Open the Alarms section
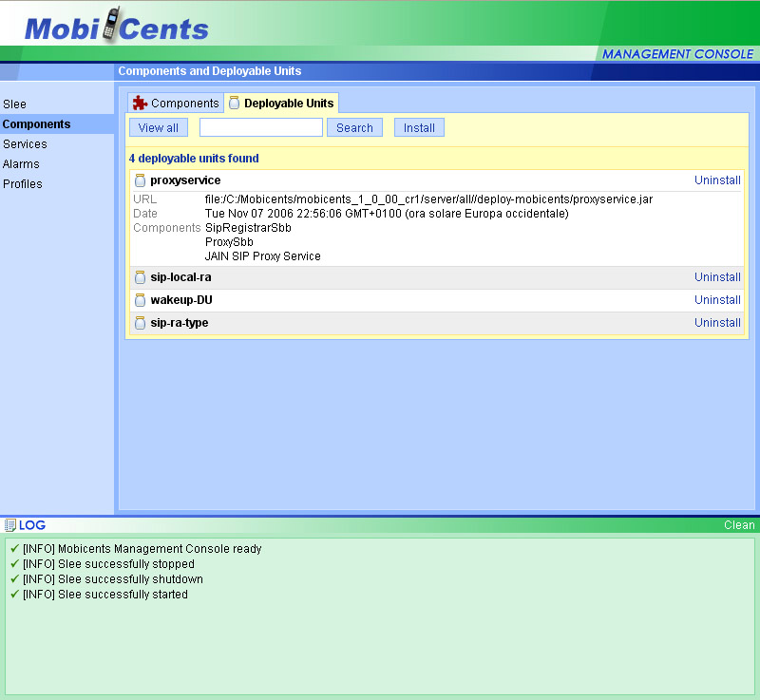The height and width of the screenshot is (700, 760). (x=21, y=163)
